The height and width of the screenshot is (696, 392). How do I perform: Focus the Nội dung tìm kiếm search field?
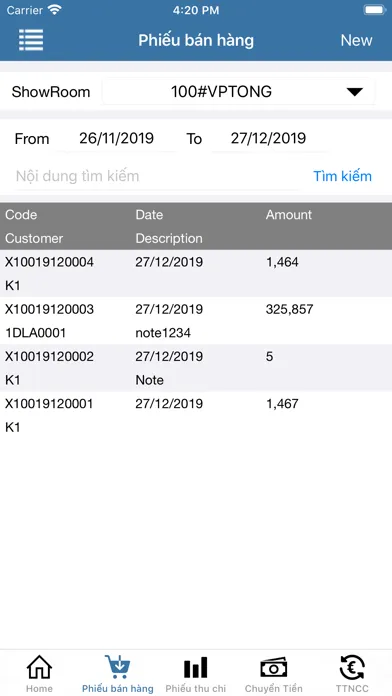pos(158,176)
